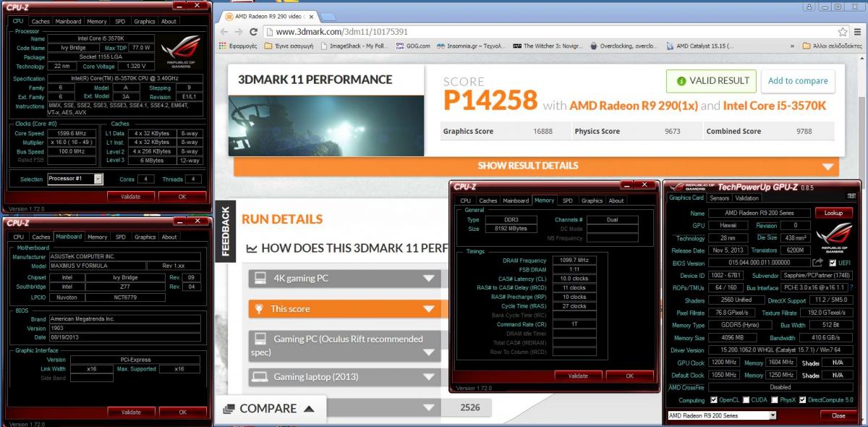The height and width of the screenshot is (427, 868).
Task: Show hidden bookmarks via the » chevron
Action: 792,46
